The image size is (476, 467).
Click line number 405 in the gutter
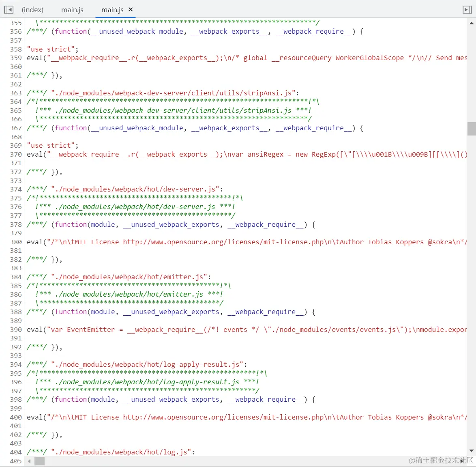16,461
